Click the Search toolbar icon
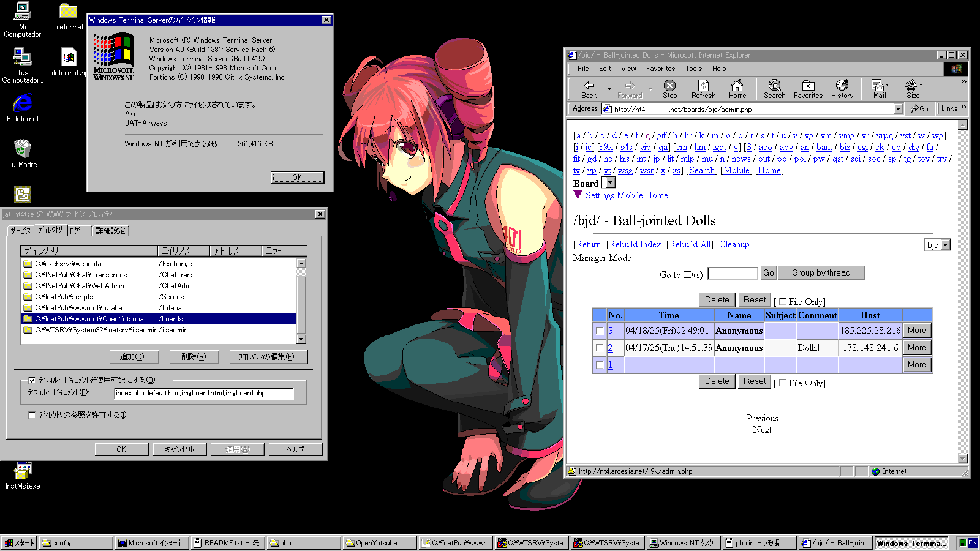Screen dimensions: 980x551 (x=774, y=89)
